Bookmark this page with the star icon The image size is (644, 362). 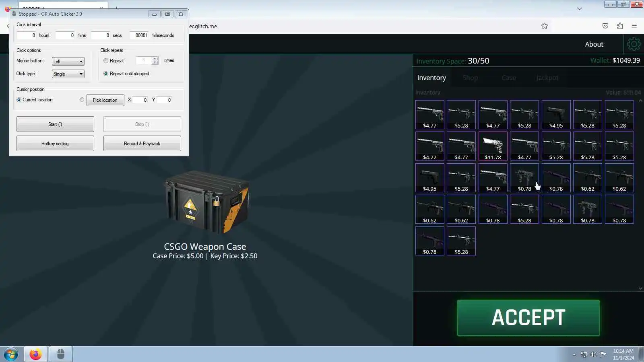[545, 26]
